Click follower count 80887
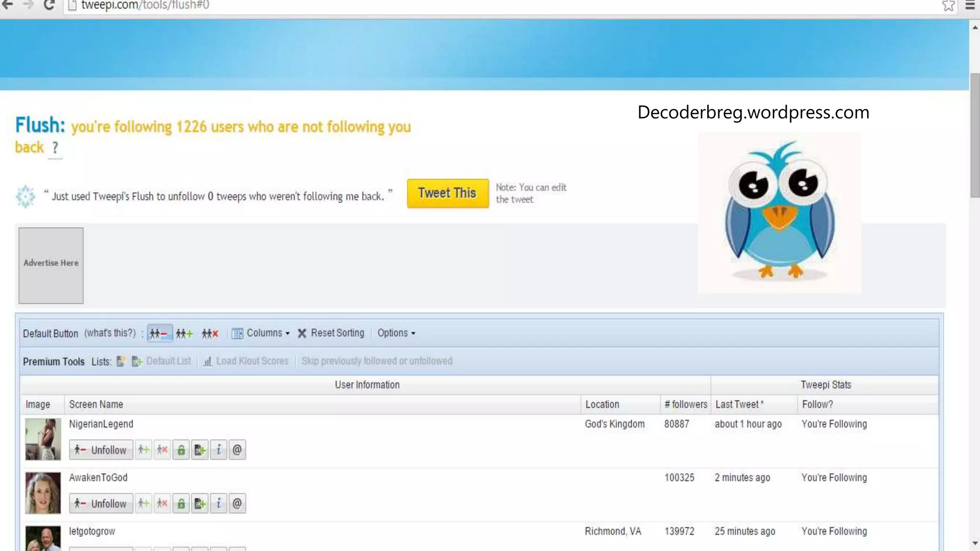 [x=677, y=424]
